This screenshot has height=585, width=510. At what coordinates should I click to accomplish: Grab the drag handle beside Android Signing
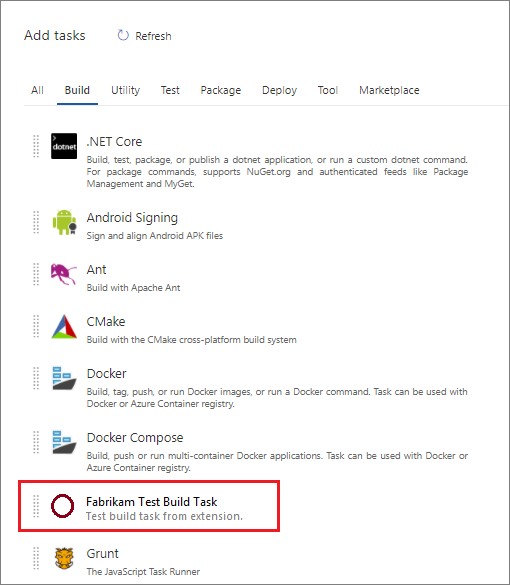[x=36, y=222]
